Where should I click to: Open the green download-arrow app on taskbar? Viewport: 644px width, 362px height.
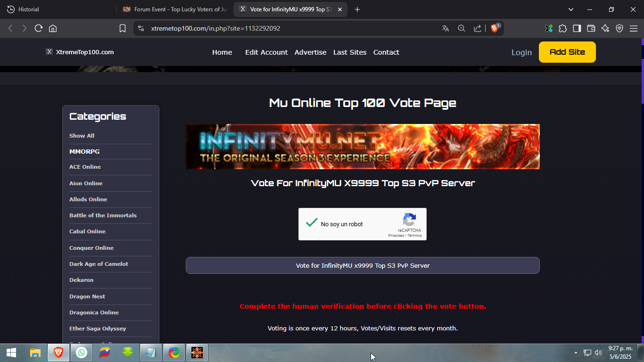click(x=128, y=353)
